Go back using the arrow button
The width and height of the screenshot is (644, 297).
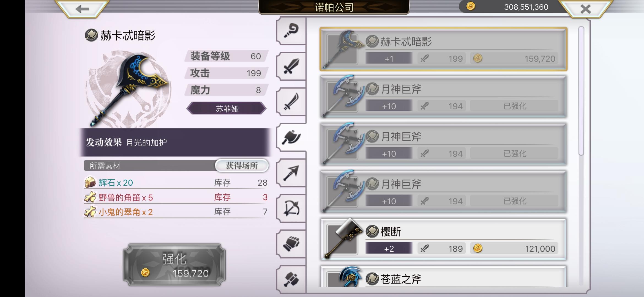pos(82,9)
